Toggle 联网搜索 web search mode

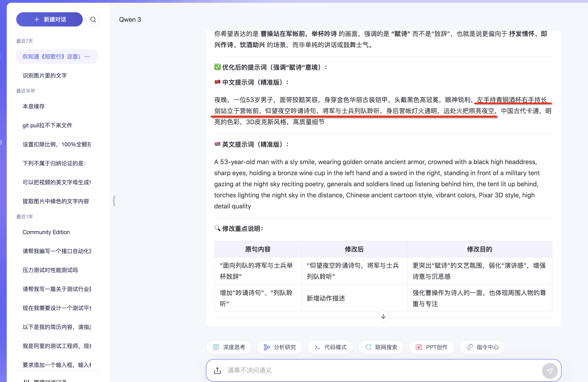tap(381, 347)
